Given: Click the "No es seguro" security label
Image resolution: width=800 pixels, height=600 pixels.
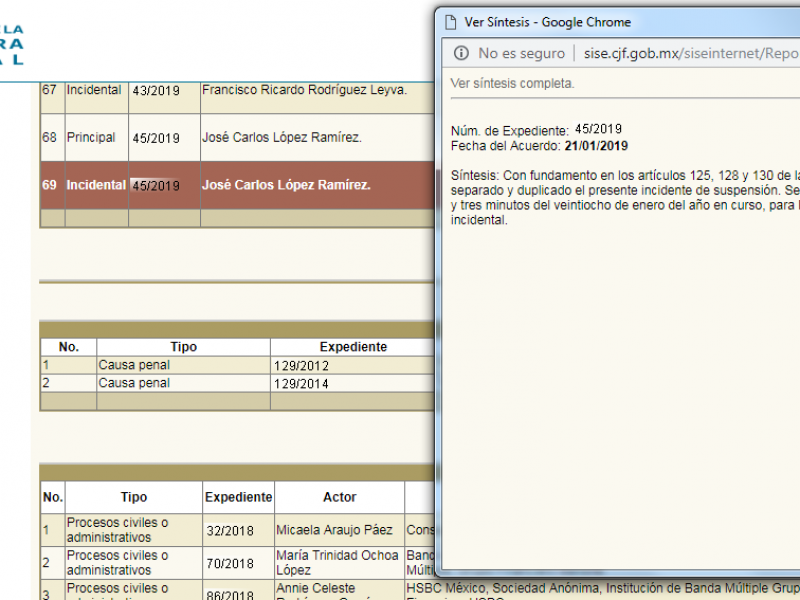Looking at the screenshot, I should coord(521,53).
